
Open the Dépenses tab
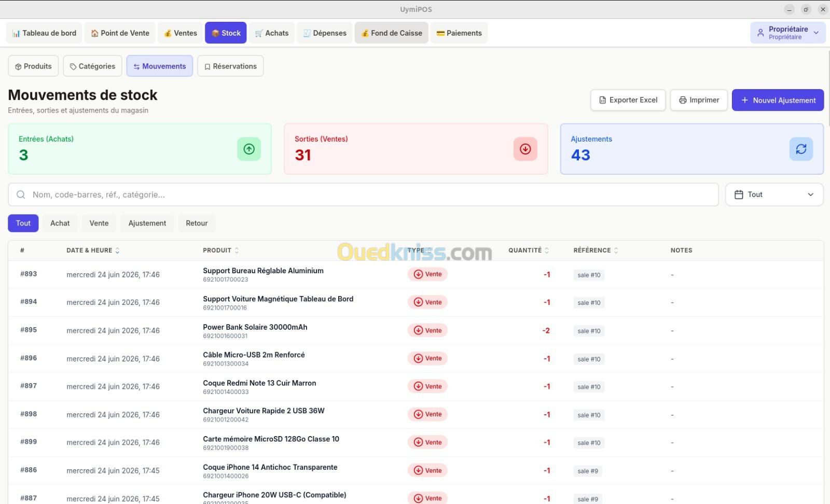tap(325, 33)
